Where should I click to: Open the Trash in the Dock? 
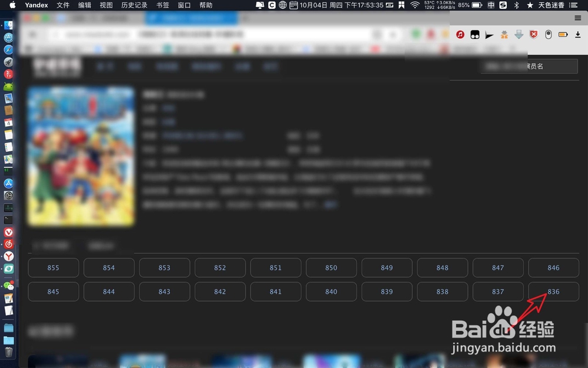(8, 352)
